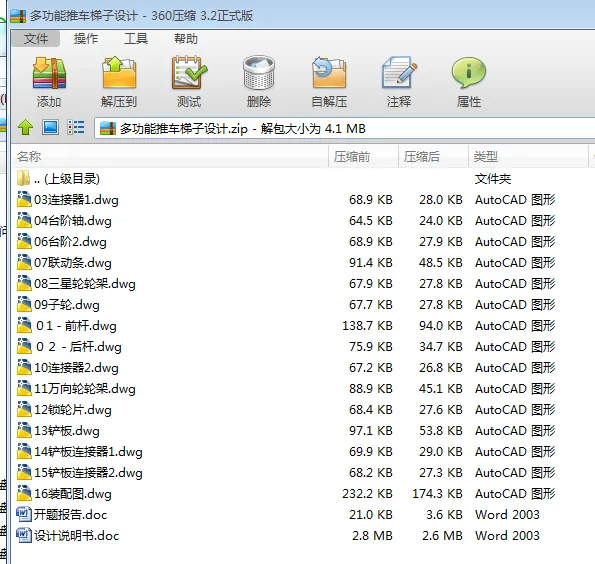
Task: Click the 添加 (Add) archive icon
Action: 49,73
